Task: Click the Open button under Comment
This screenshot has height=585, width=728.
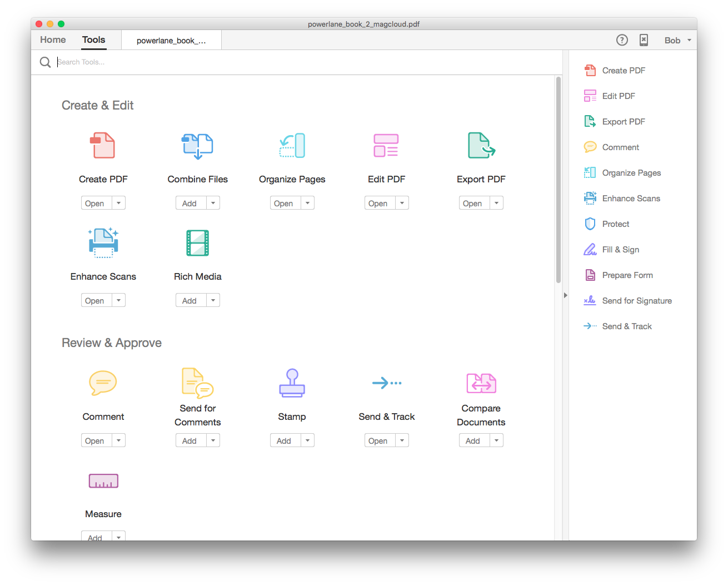Action: [97, 440]
